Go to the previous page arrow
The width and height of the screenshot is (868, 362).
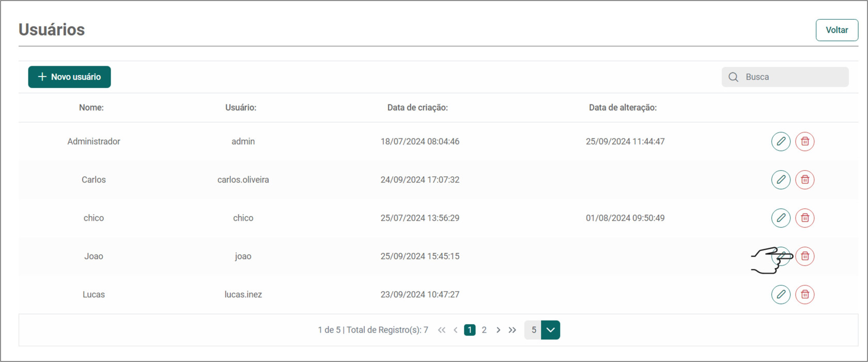click(455, 330)
